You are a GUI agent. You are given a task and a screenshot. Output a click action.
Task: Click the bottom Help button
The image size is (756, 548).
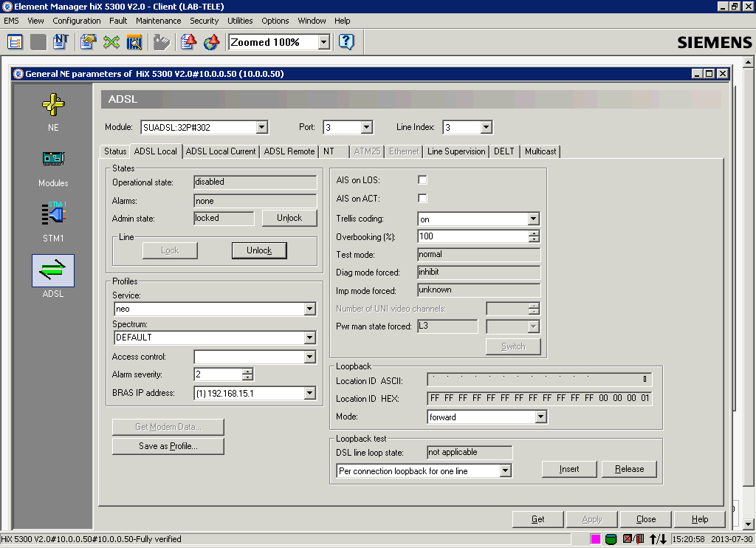coord(700,519)
